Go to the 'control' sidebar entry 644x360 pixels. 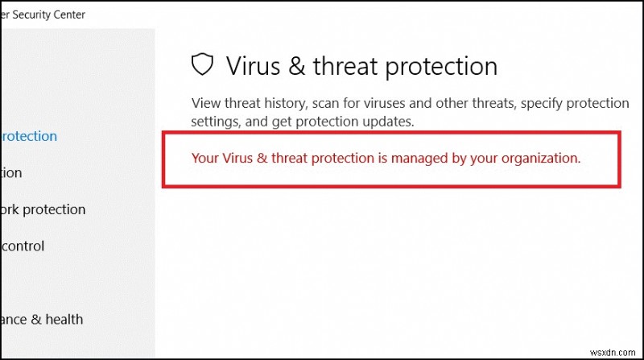click(x=23, y=246)
